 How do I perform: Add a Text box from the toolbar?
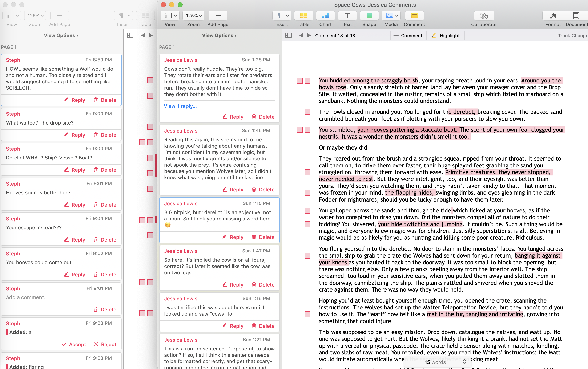(347, 16)
